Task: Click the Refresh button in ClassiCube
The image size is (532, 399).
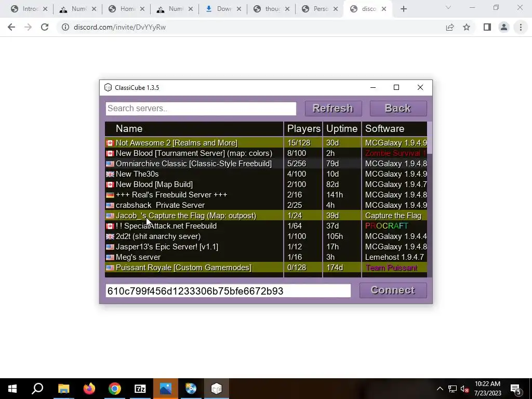Action: point(333,108)
